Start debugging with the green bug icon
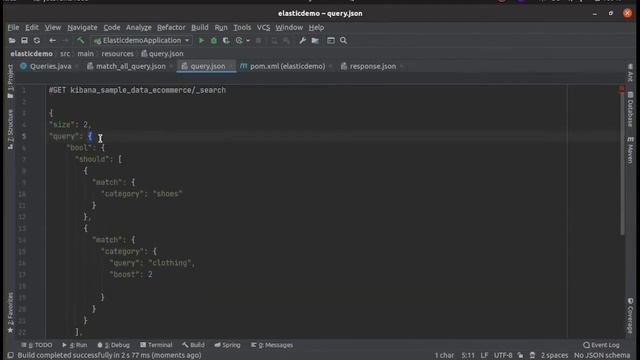 (x=213, y=40)
